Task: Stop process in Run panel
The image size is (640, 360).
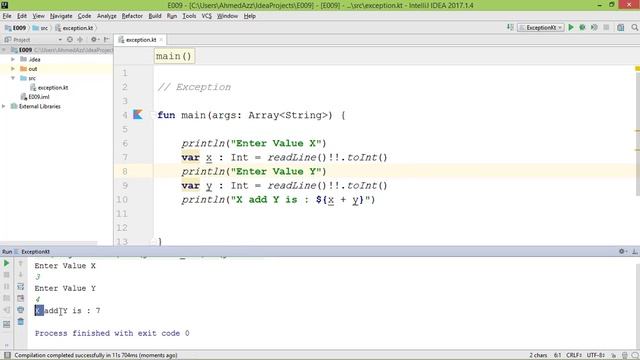Action: coord(7,275)
